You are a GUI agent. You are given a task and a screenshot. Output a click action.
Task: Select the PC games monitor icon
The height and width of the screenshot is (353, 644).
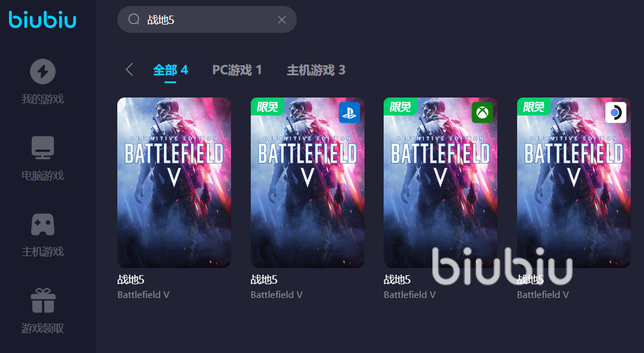42,148
